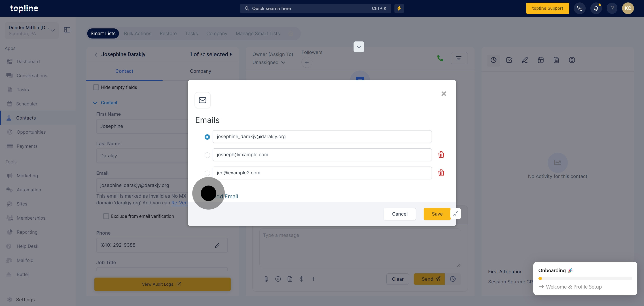Open Opportunities in the sidebar

click(x=31, y=132)
